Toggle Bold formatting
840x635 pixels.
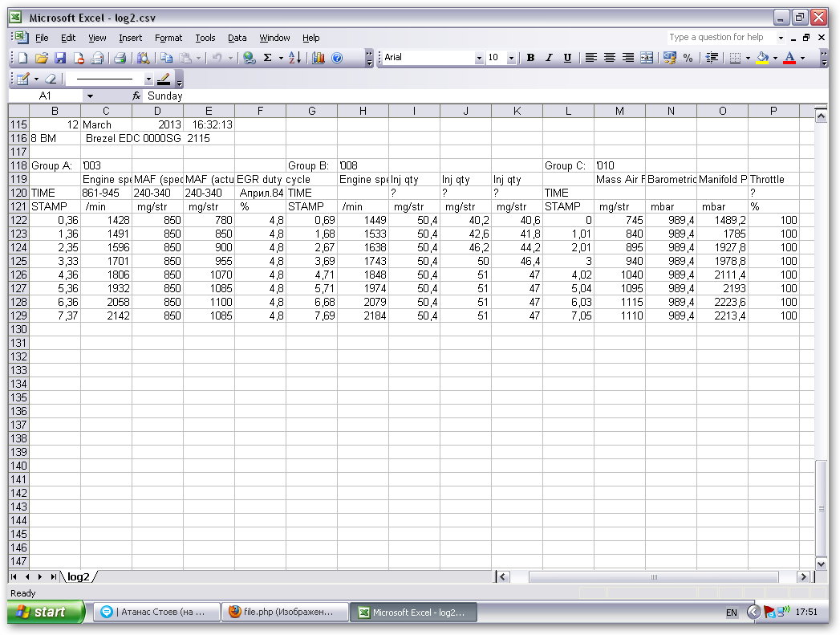[530, 58]
